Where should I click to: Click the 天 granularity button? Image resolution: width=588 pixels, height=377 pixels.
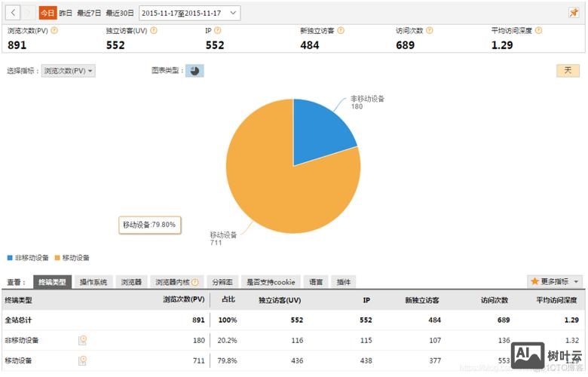pos(568,70)
